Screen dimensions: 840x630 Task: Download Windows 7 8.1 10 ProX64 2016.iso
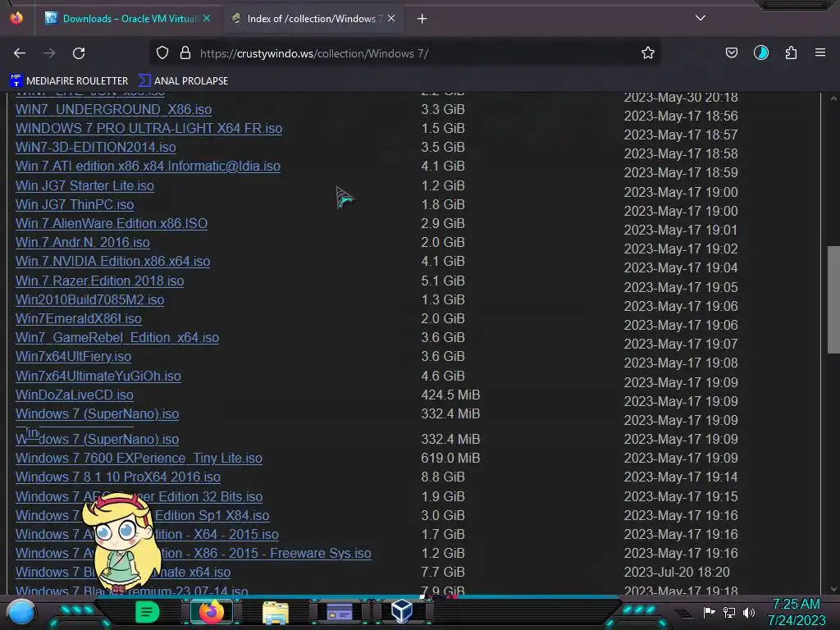[118, 477]
